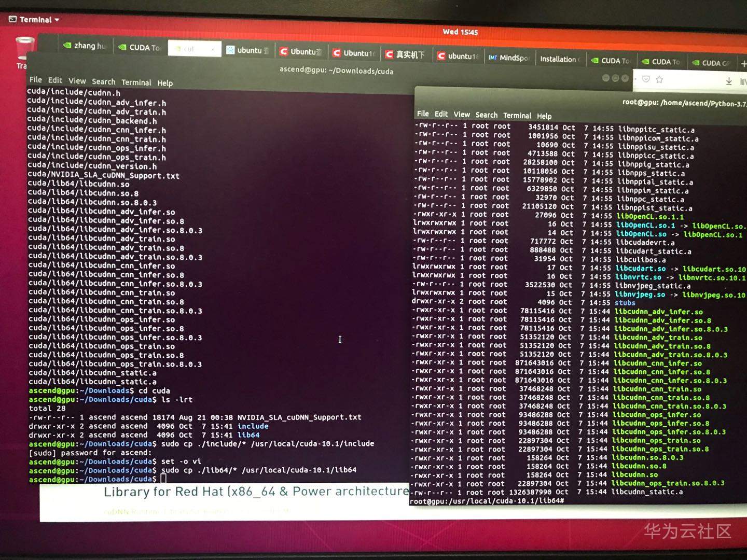Screen dimensions: 747x560
Task: Click the Pocket save icon in browser toolbar
Action: [646, 79]
